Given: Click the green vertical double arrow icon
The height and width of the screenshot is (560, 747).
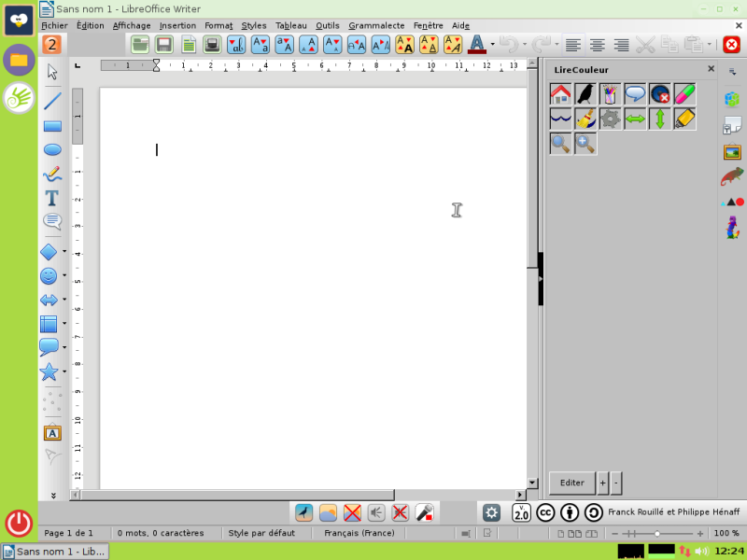Looking at the screenshot, I should click(660, 119).
